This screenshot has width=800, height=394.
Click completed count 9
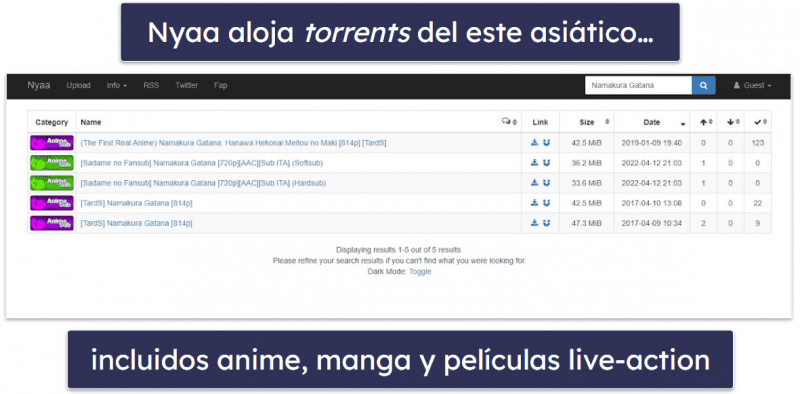click(x=758, y=223)
